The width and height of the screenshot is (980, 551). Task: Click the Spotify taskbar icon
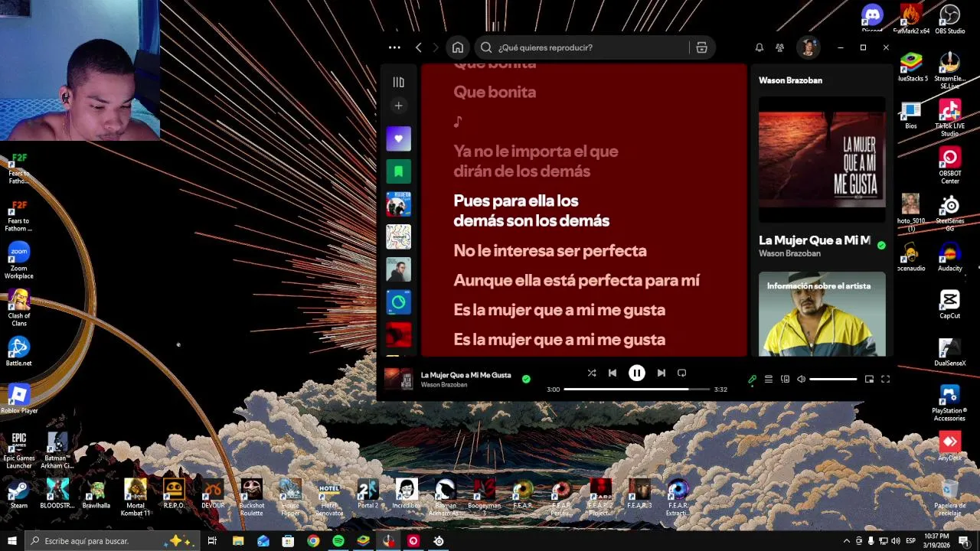coord(338,541)
